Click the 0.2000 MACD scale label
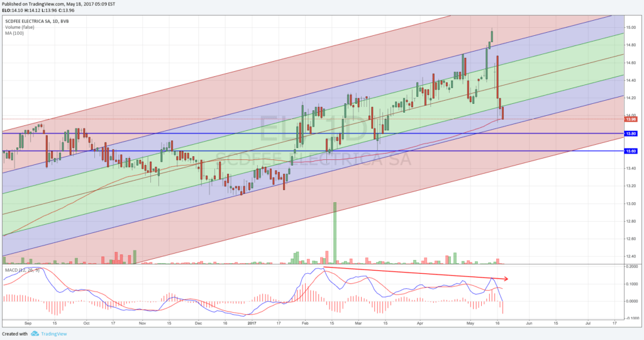Screen dimensions: 644x340 pyautogui.click(x=631, y=266)
